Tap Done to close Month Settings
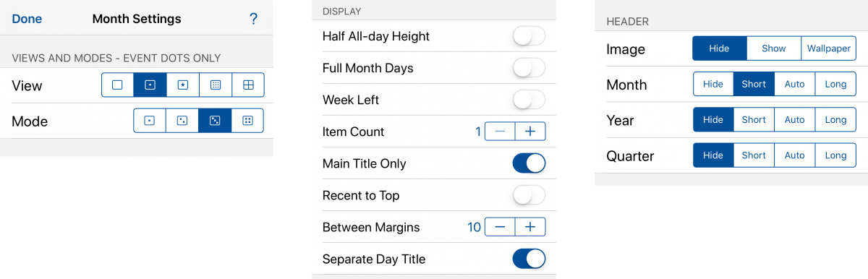The image size is (868, 279). point(27,19)
